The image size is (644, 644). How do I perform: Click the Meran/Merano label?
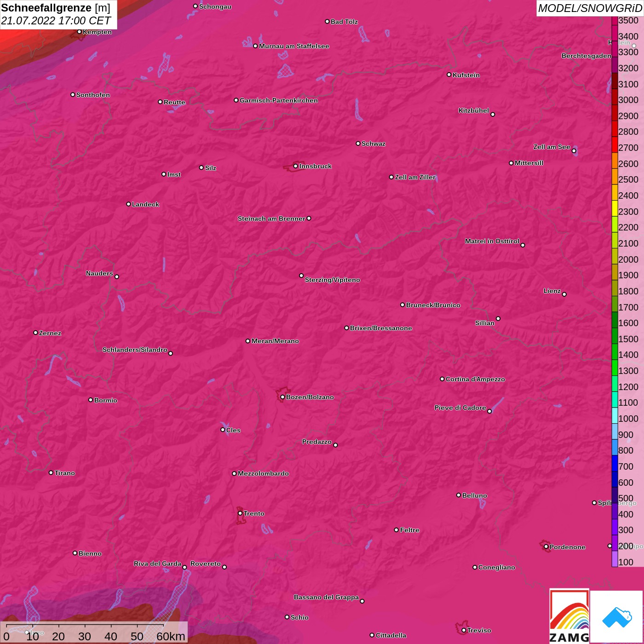(275, 341)
